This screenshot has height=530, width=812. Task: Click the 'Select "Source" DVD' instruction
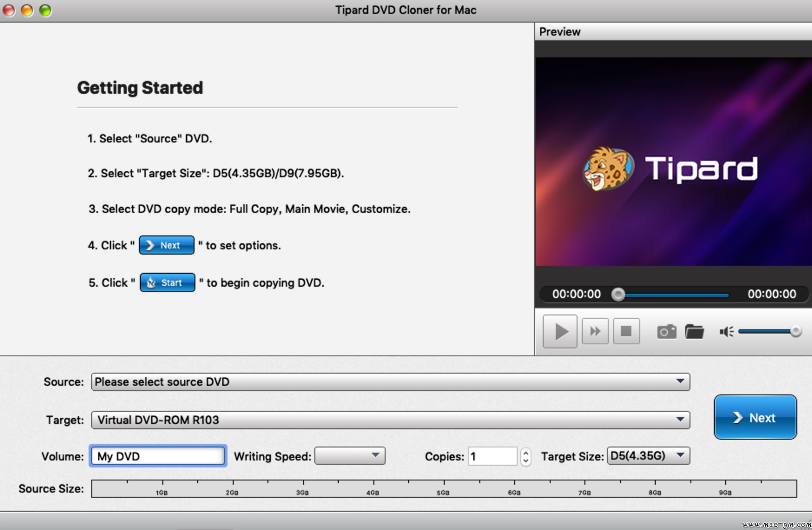point(150,139)
